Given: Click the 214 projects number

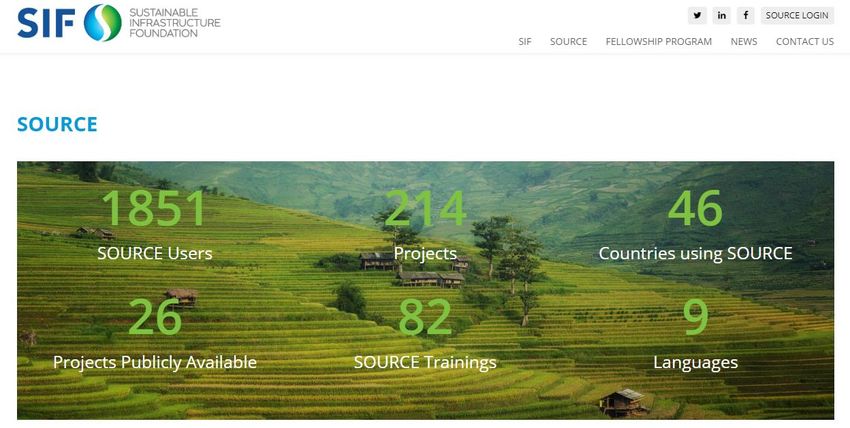Looking at the screenshot, I should coord(425,208).
